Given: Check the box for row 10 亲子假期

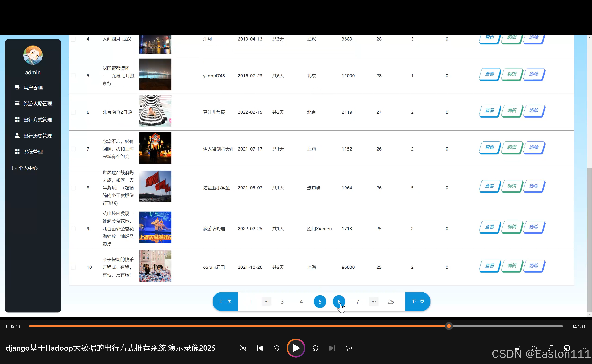Looking at the screenshot, I should [x=73, y=267].
